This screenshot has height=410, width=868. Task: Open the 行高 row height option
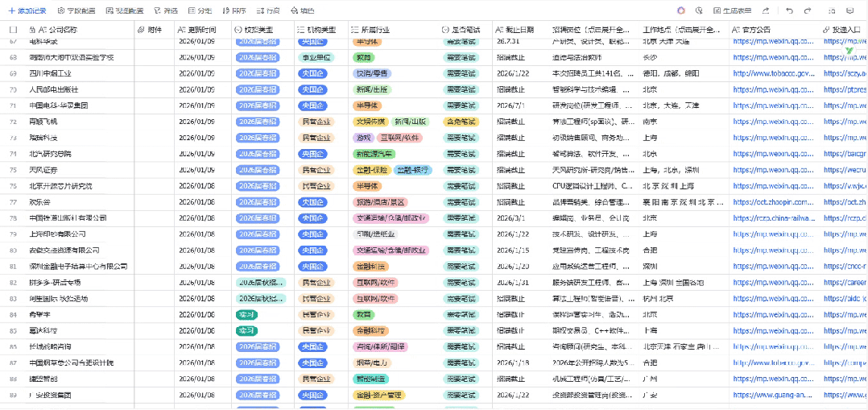pyautogui.click(x=268, y=10)
